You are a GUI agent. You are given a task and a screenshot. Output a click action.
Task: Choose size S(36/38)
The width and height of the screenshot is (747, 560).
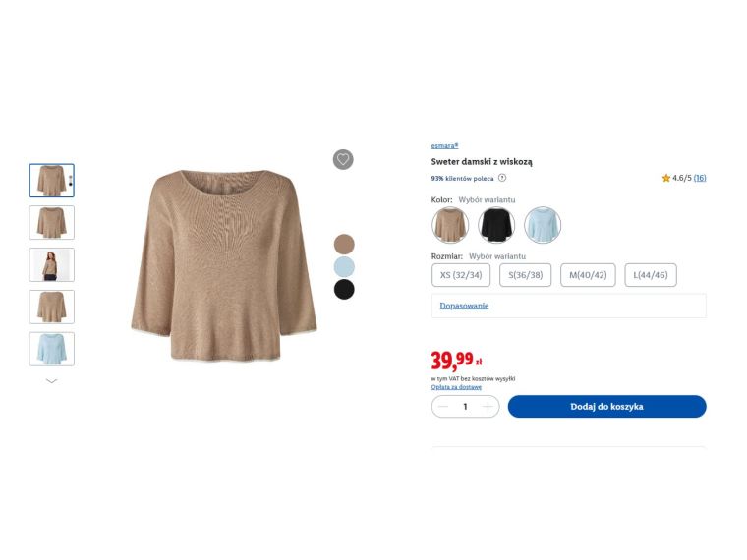[526, 275]
